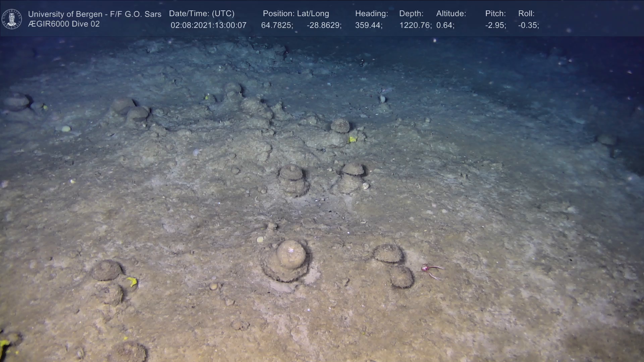Click the small white shell by the upper ridge
This screenshot has height=362, width=644.
(x=382, y=99)
